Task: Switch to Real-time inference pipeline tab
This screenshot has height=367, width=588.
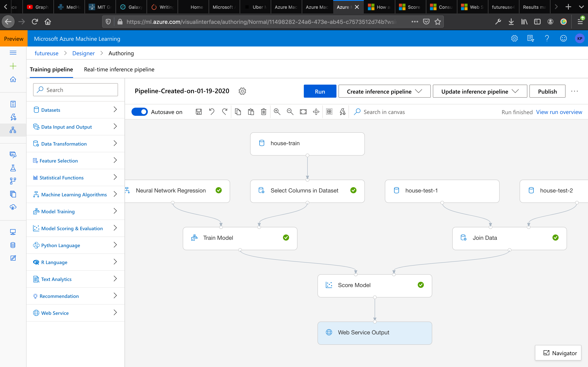Action: click(119, 69)
